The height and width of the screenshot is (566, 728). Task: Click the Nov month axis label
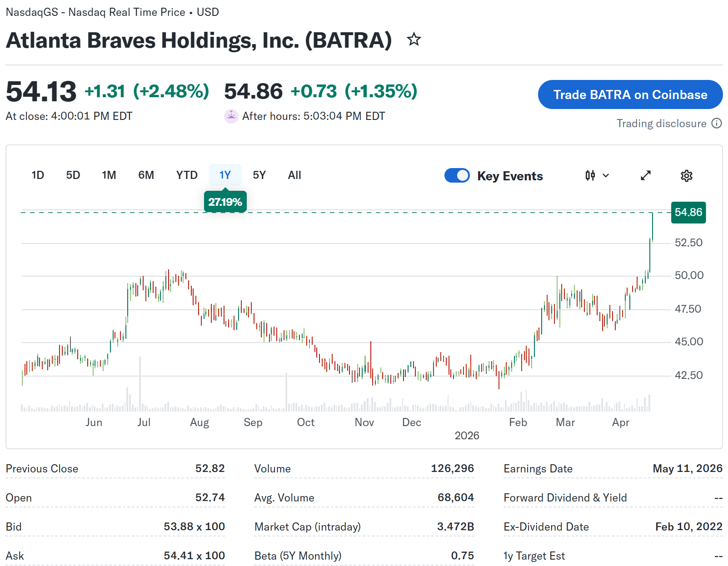pos(364,422)
